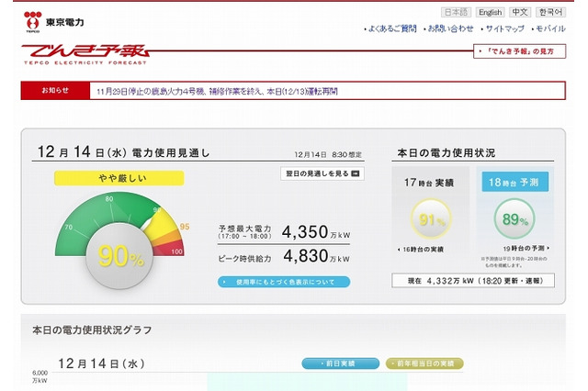Viewport: 588px width, 391px height.
Task: Toggle 前日実績 graph overlay button
Action: point(340,363)
